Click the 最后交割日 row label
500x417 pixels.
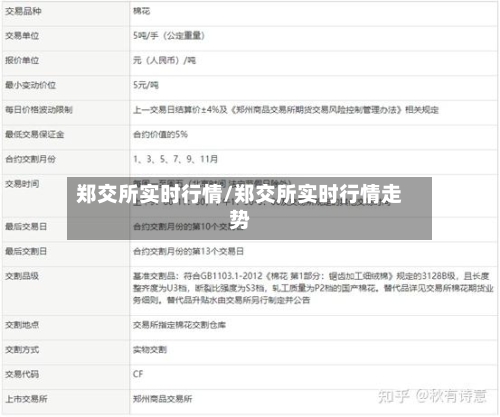click(x=26, y=251)
